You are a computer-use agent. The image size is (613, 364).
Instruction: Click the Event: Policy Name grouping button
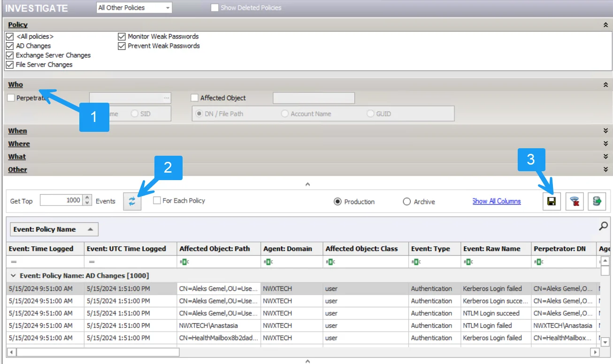[54, 229]
